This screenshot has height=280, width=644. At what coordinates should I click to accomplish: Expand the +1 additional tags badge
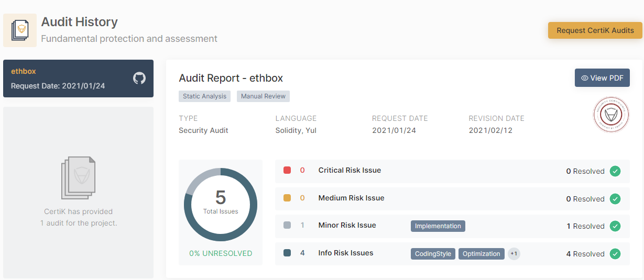point(514,254)
